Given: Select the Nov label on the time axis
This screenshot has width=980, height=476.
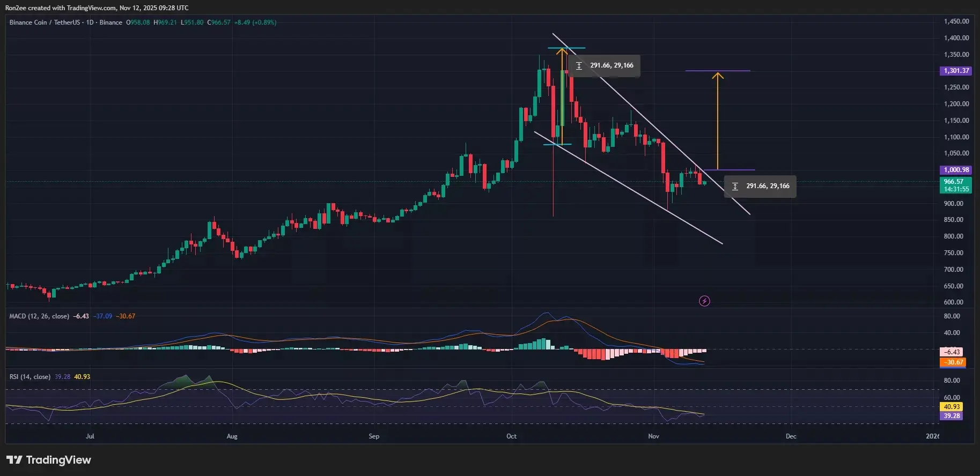Looking at the screenshot, I should [x=653, y=436].
